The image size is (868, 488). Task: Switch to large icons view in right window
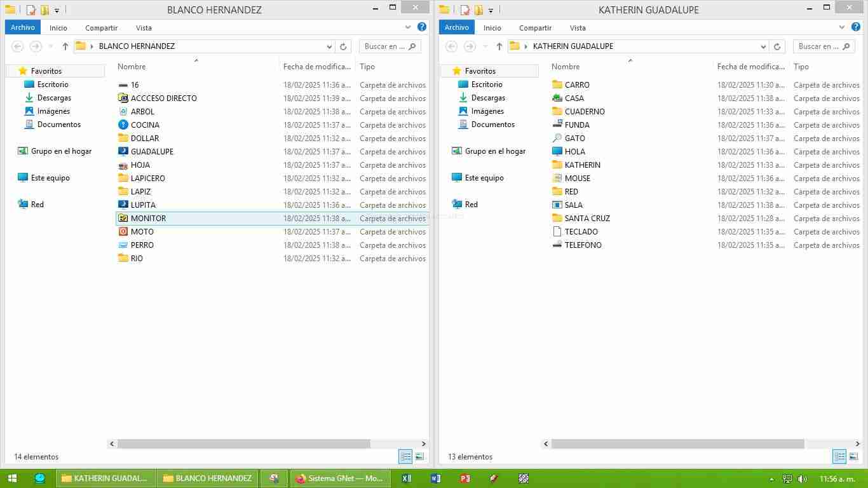coord(853,456)
